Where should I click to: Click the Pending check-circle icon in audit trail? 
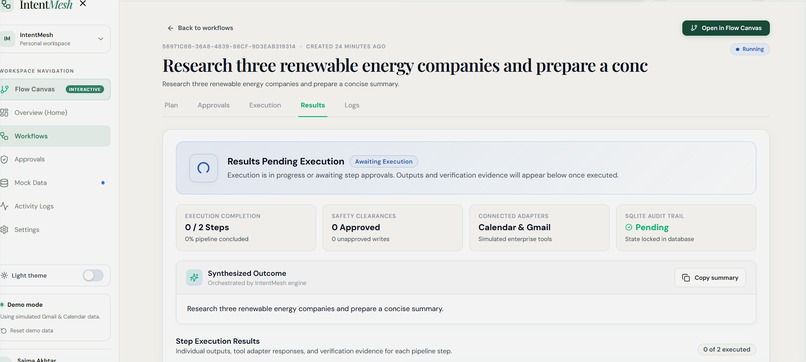click(629, 227)
